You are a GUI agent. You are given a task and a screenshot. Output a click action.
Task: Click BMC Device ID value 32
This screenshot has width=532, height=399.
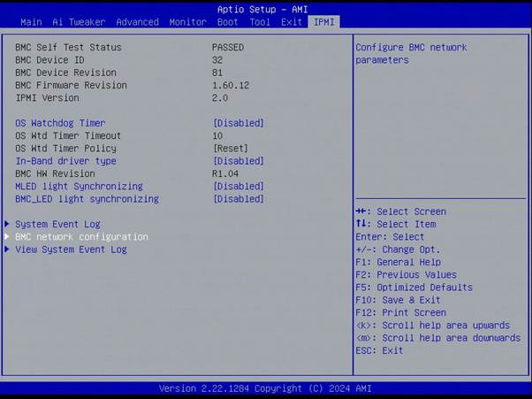[217, 60]
